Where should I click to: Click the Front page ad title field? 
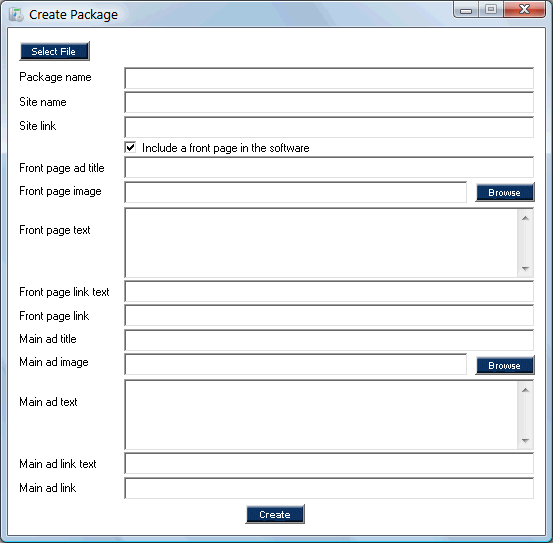tap(329, 167)
